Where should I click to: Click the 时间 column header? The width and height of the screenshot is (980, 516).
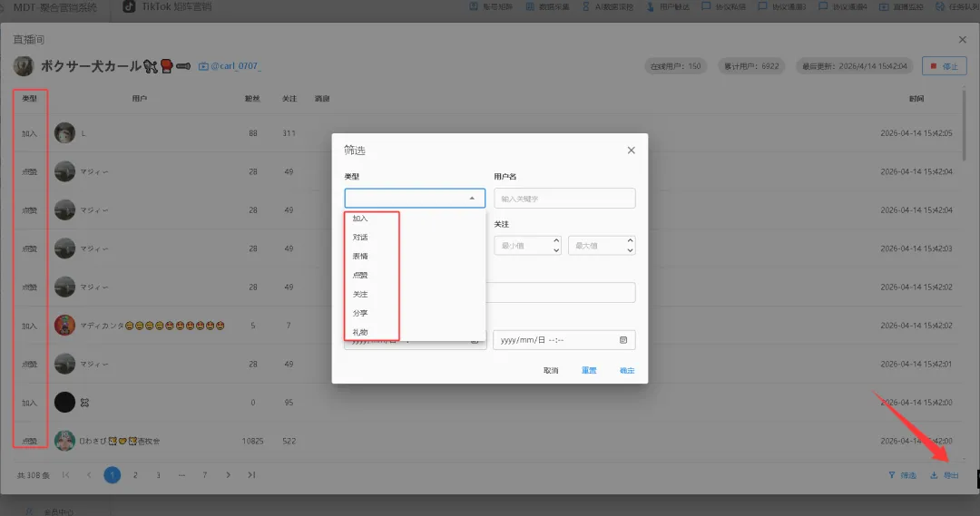click(916, 99)
